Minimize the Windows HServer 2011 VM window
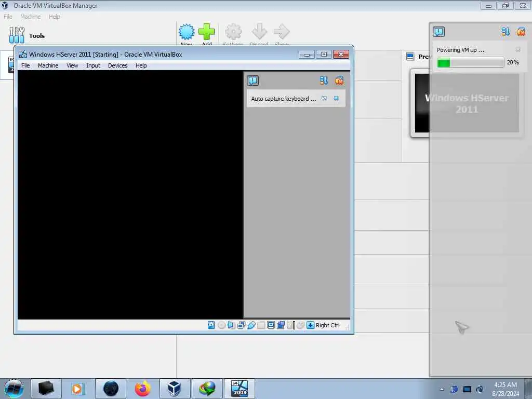Image resolution: width=532 pixels, height=399 pixels. [307, 55]
